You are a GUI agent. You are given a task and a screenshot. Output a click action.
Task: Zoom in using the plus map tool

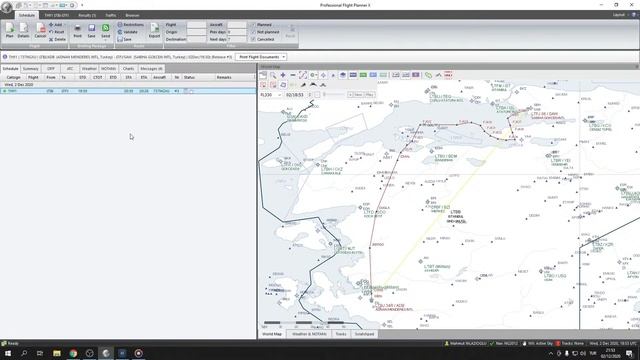tap(282, 75)
